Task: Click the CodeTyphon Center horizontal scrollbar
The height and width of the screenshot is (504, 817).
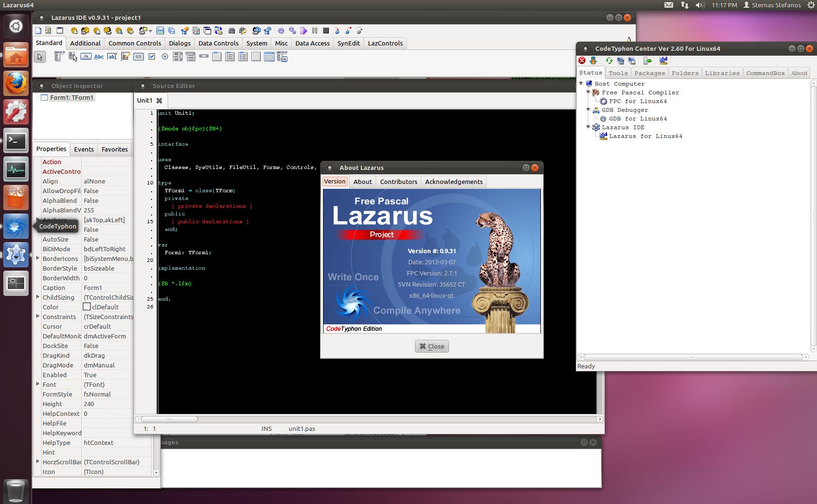Action: click(693, 357)
